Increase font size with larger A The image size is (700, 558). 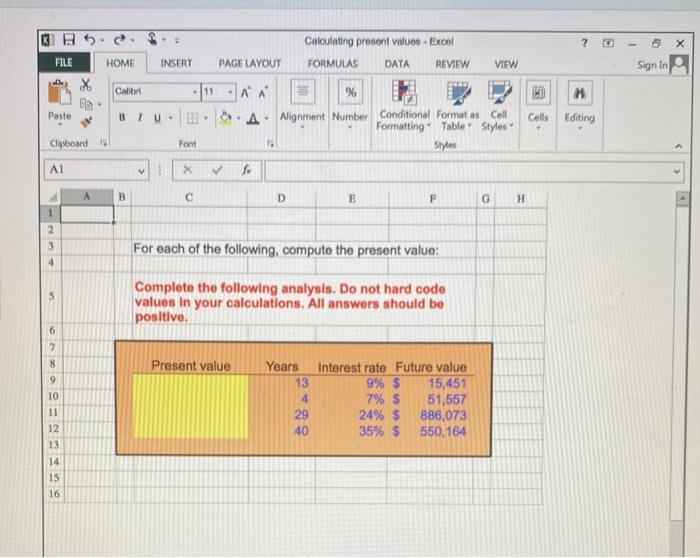(245, 92)
